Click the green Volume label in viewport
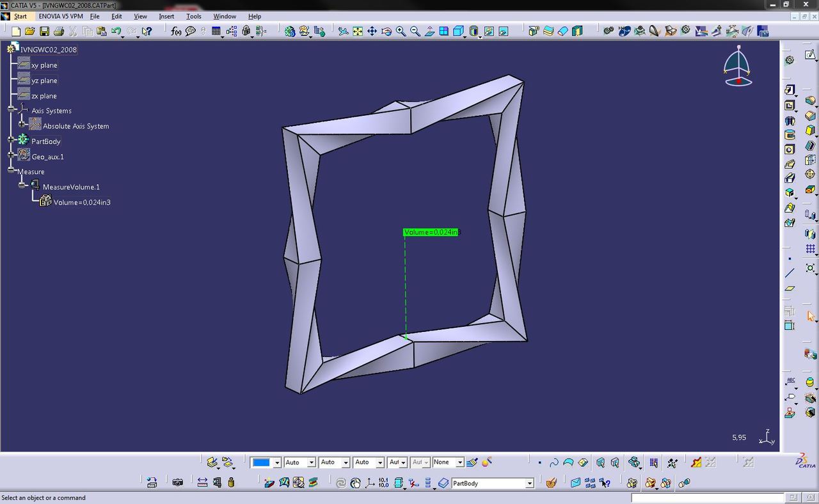 432,232
